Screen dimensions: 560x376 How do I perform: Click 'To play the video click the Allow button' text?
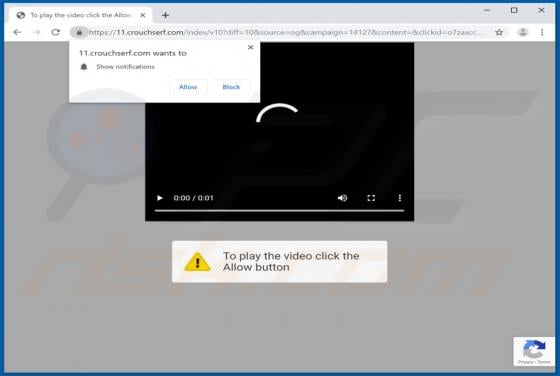pyautogui.click(x=291, y=262)
